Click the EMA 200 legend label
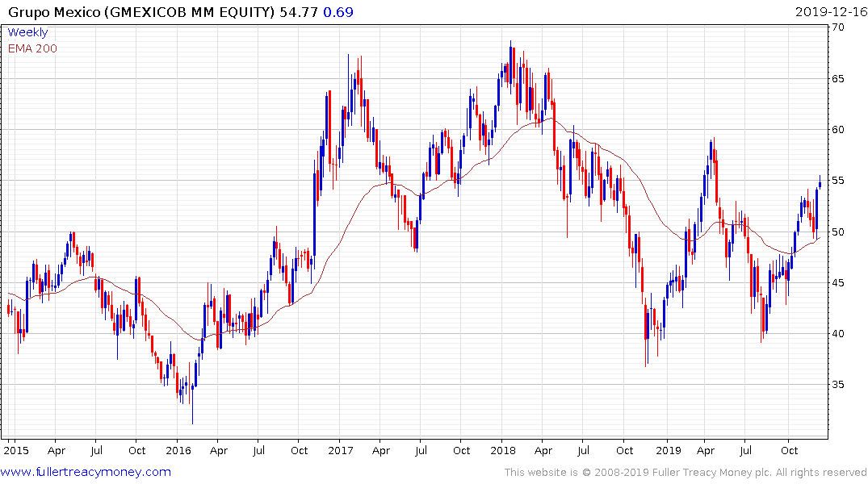 32,48
